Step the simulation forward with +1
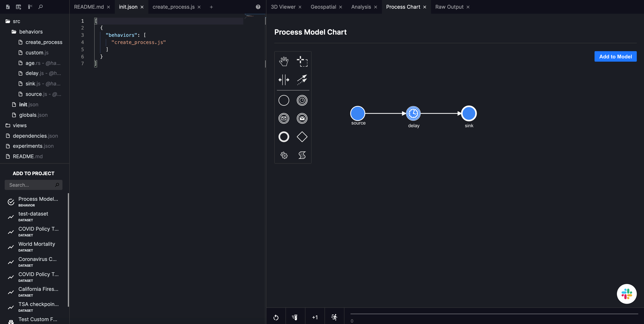Viewport: 644px width, 324px height. click(315, 317)
